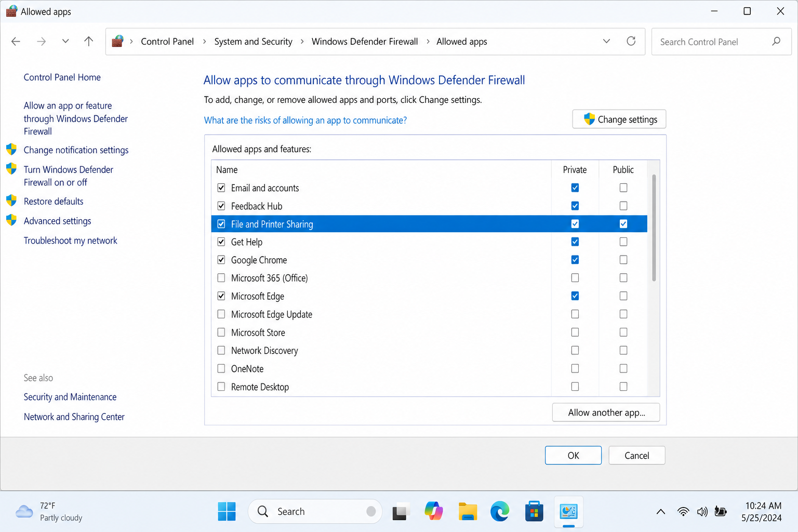Click the Name column header

pos(227,170)
